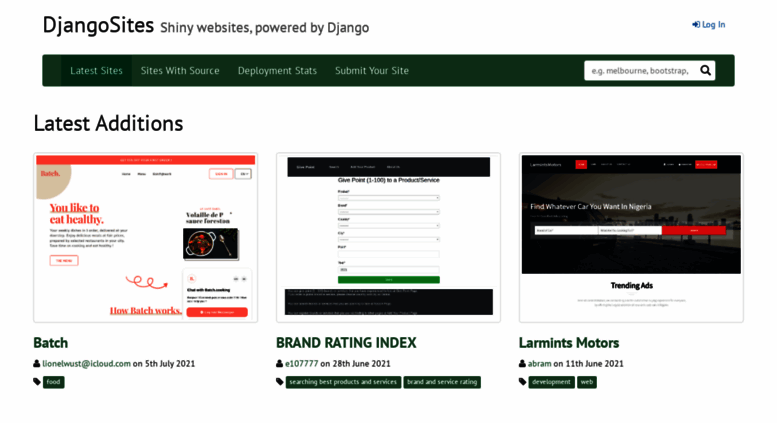Click the date text 11th June 2021

pyautogui.click(x=594, y=364)
